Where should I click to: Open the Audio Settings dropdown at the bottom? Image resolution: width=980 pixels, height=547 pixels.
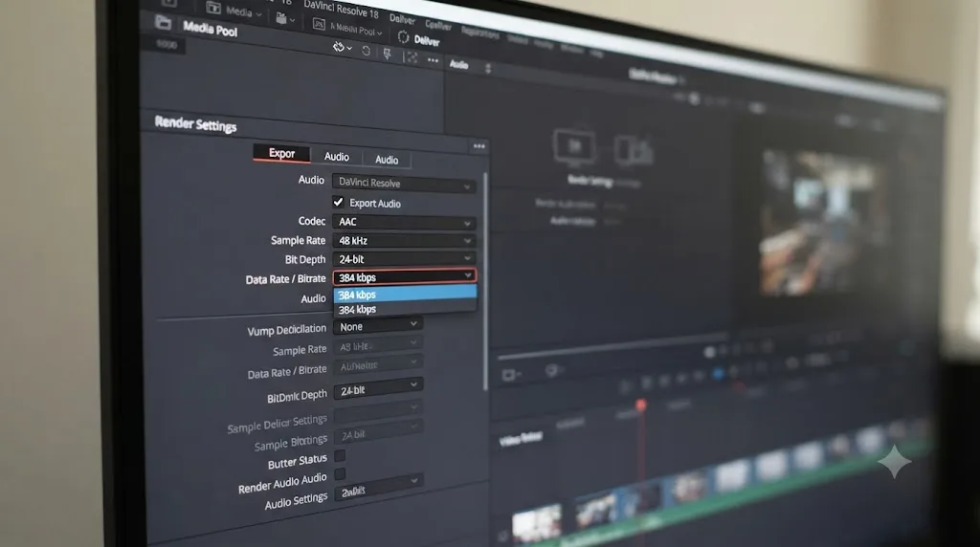(x=379, y=487)
